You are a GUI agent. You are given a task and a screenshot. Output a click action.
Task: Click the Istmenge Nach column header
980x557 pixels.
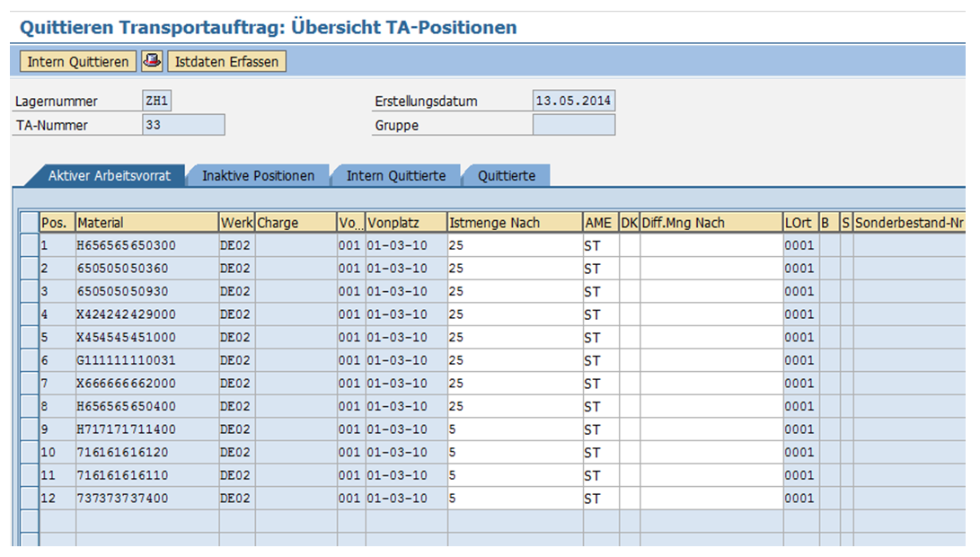pyautogui.click(x=513, y=223)
